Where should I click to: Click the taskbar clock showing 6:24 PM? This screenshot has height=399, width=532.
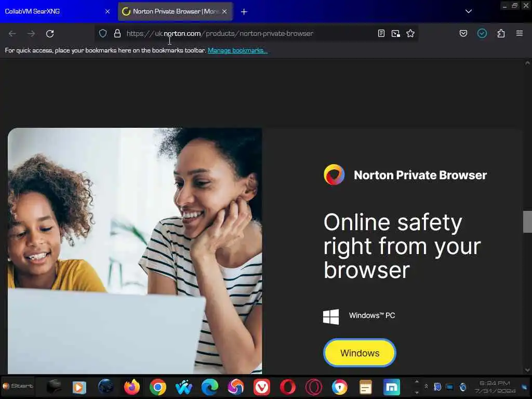click(495, 387)
